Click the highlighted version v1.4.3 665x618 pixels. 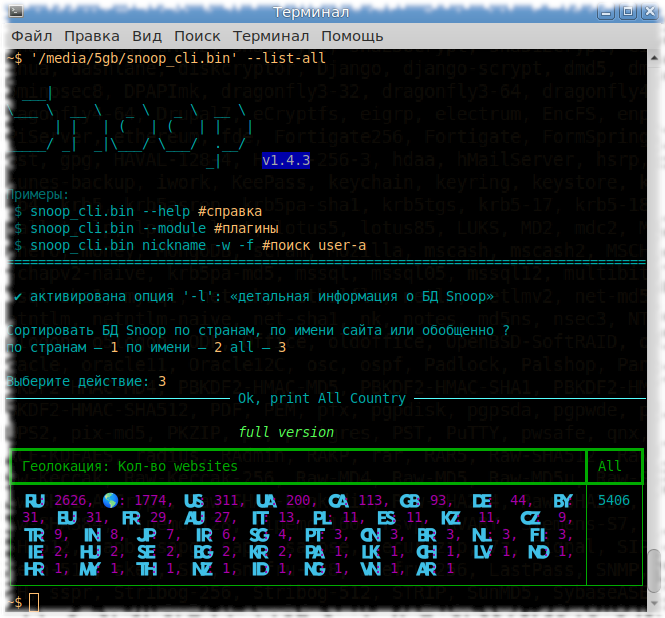pos(286,160)
